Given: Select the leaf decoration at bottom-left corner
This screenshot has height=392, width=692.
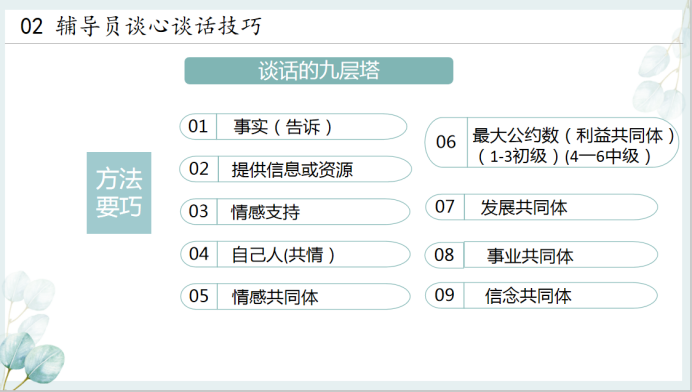Looking at the screenshot, I should [31, 329].
